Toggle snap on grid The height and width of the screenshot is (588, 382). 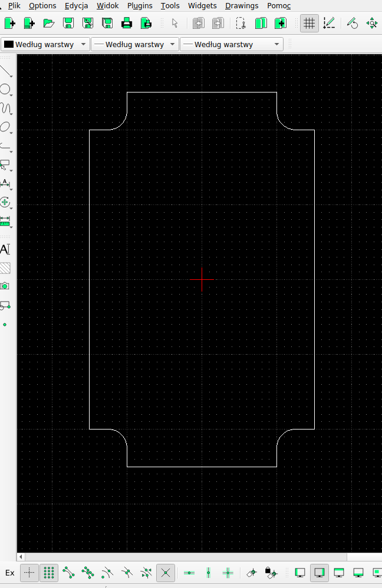[49, 573]
